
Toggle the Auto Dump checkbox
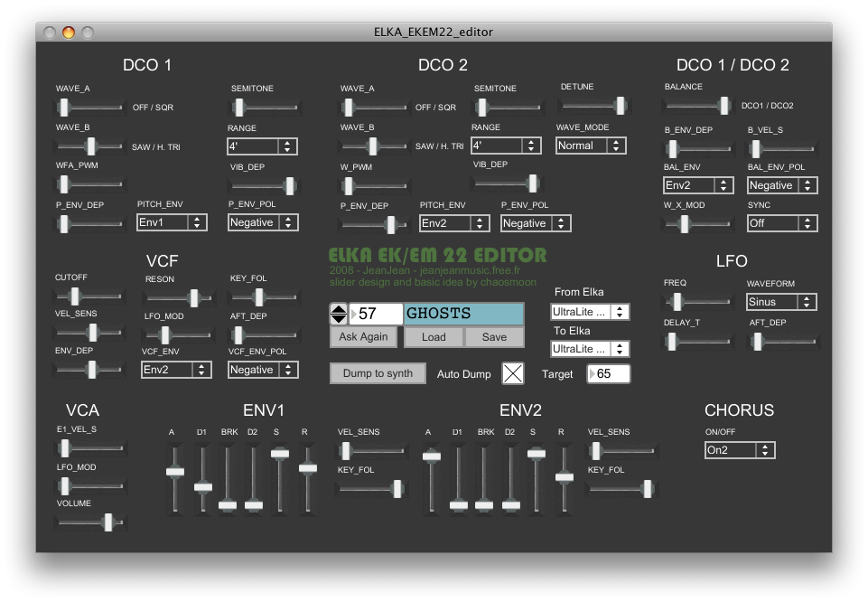pyautogui.click(x=513, y=373)
